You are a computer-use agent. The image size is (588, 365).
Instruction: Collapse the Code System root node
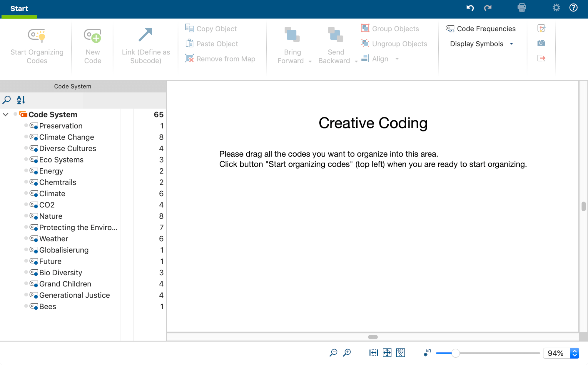6,115
